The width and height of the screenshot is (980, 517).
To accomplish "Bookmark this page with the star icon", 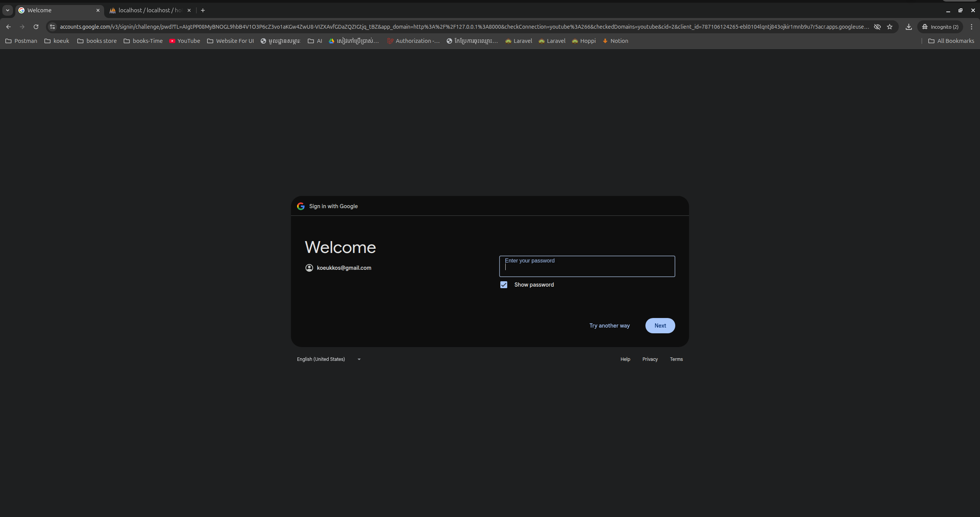I will point(890,27).
